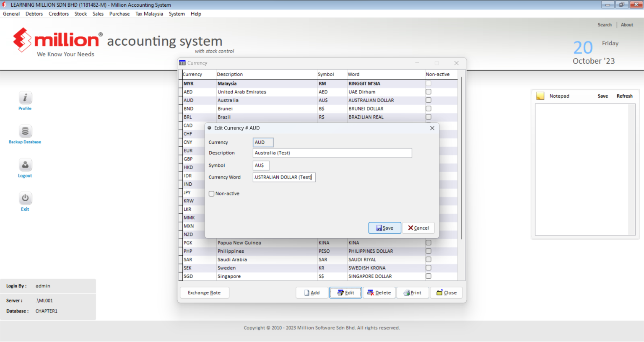Click the Search link at top right
This screenshot has width=644, height=342.
point(605,25)
